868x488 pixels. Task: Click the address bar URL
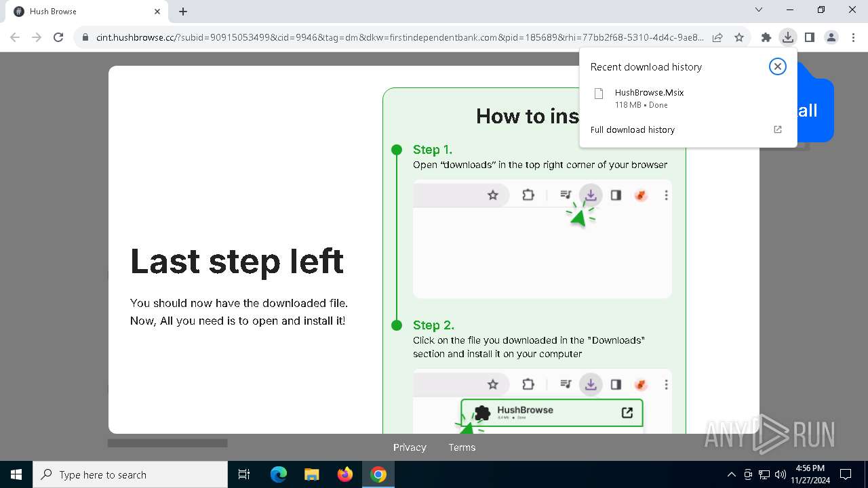point(400,37)
